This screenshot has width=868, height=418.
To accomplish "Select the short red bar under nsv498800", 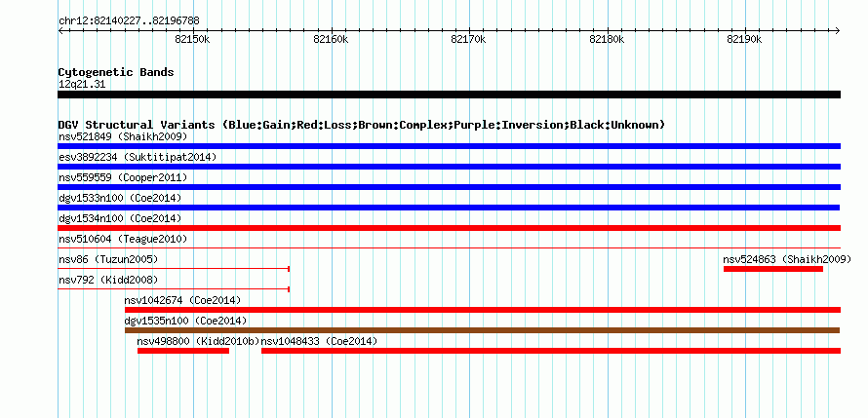I will click(x=183, y=351).
